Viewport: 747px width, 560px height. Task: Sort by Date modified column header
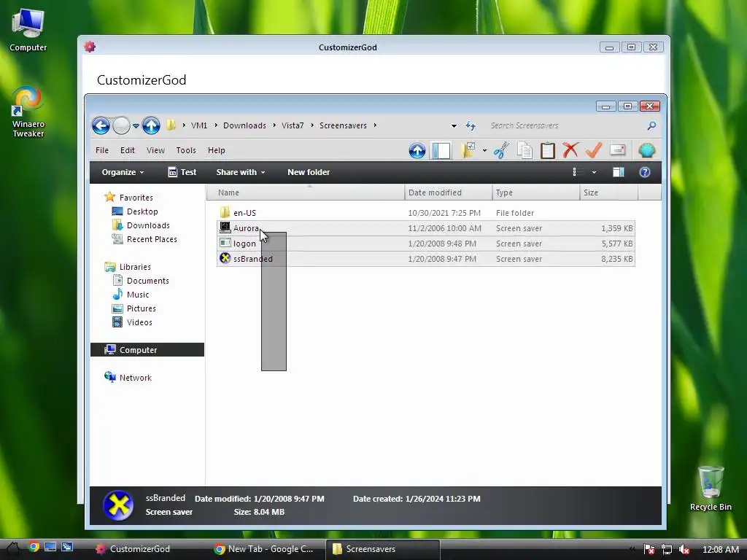coord(448,192)
